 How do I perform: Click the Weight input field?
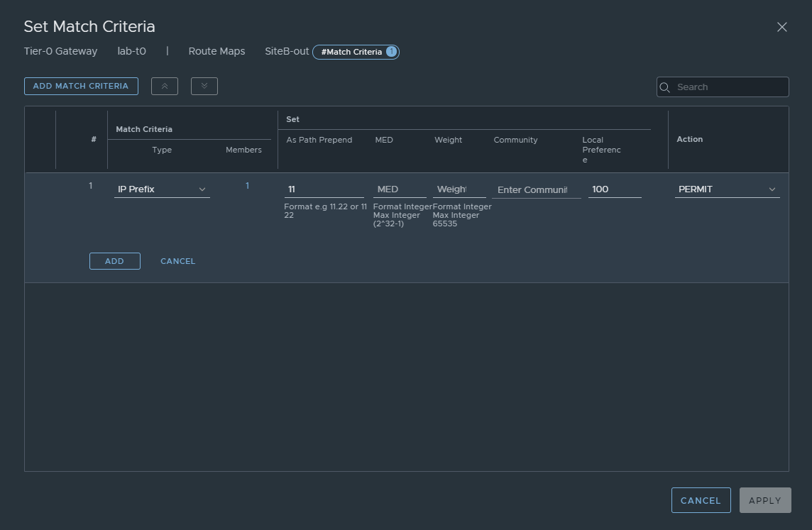(459, 189)
